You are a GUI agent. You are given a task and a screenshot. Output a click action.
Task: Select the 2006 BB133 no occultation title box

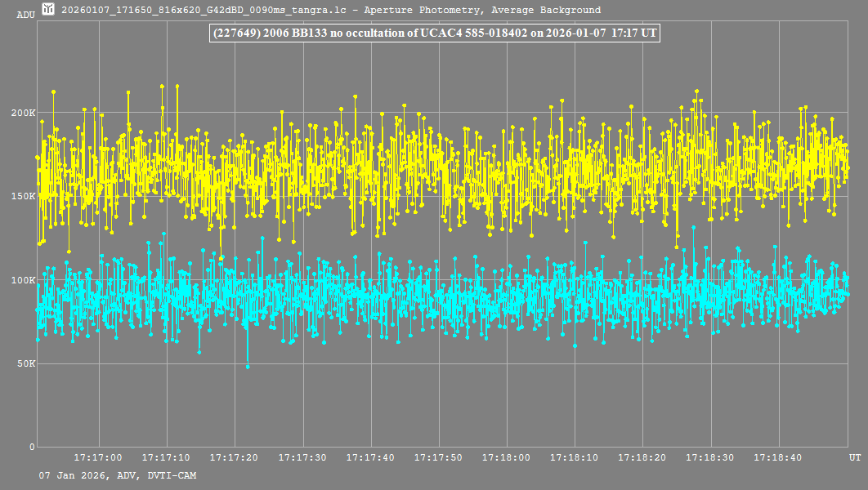(434, 33)
